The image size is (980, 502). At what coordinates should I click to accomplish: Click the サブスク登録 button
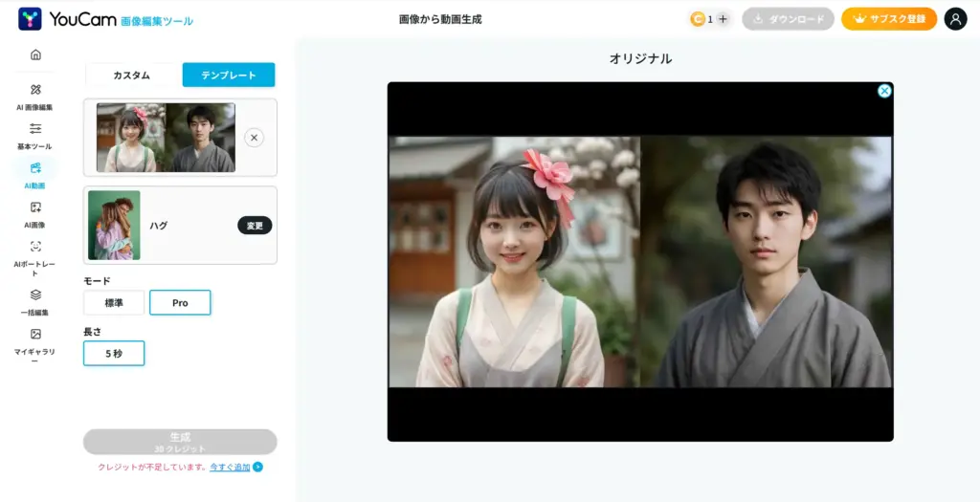pyautogui.click(x=889, y=19)
